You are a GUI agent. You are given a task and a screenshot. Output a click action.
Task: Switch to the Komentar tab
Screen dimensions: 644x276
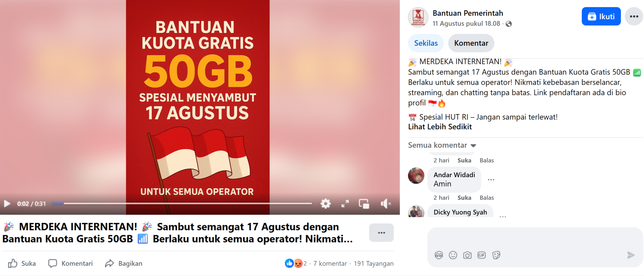pos(471,43)
